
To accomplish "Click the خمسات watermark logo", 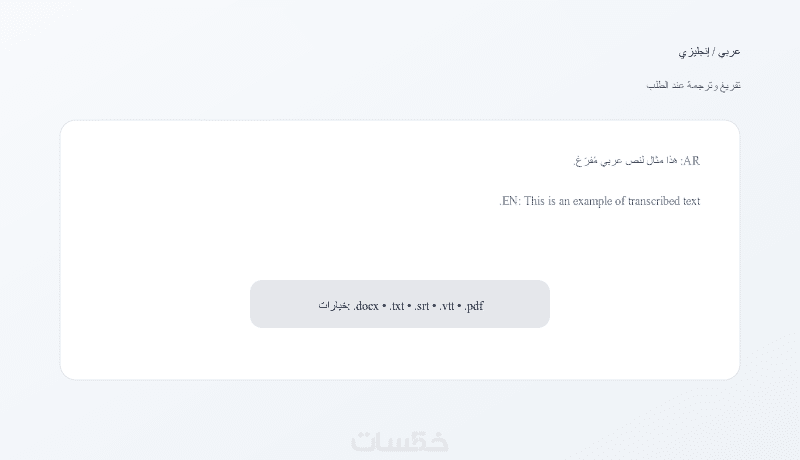I will [400, 441].
